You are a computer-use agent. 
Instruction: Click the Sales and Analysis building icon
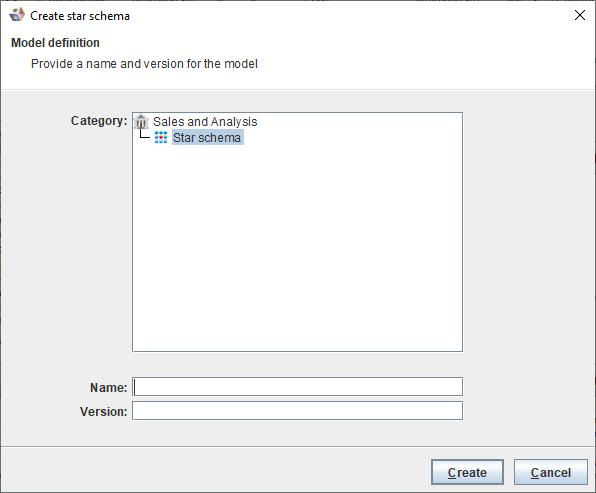click(141, 122)
